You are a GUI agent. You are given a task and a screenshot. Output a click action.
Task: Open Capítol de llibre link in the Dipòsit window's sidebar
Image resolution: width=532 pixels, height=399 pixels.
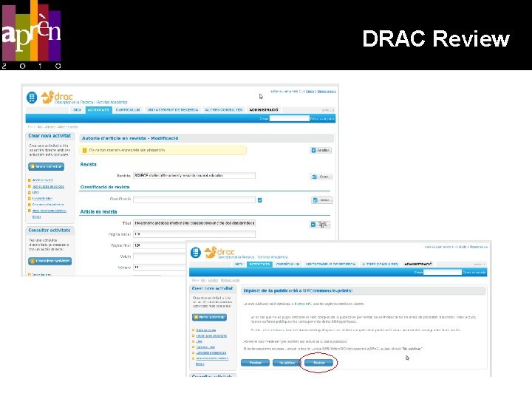click(205, 347)
